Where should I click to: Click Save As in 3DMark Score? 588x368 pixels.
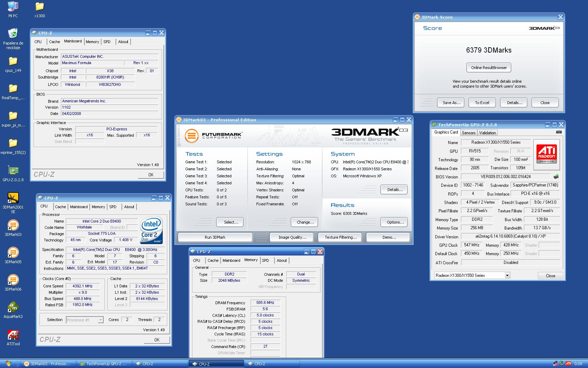(451, 103)
